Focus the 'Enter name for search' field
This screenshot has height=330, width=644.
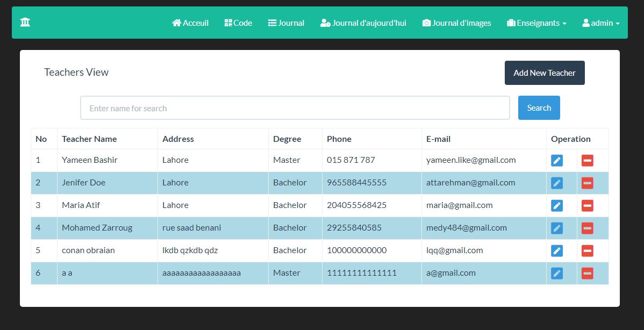(295, 108)
